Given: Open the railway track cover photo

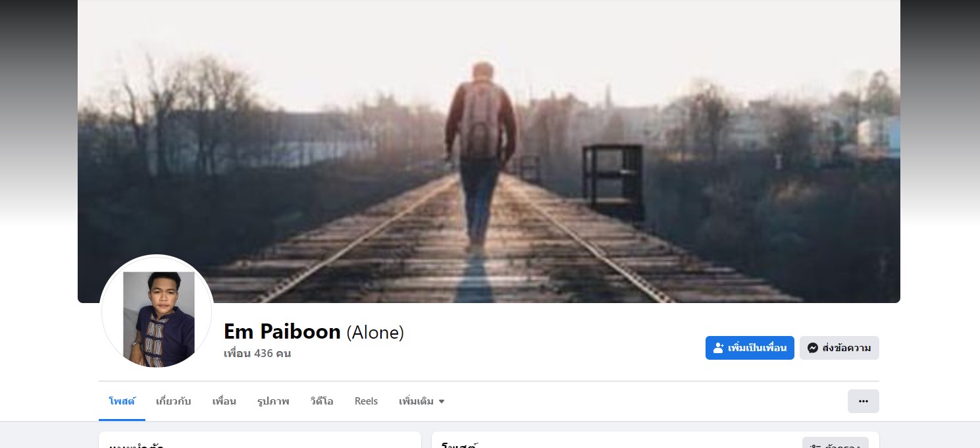Looking at the screenshot, I should pos(489,152).
